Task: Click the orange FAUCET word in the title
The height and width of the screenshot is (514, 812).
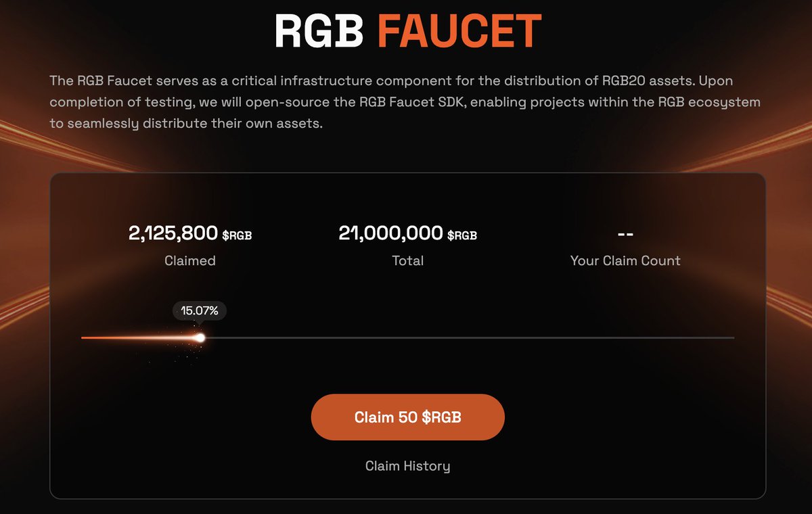Action: (x=459, y=30)
